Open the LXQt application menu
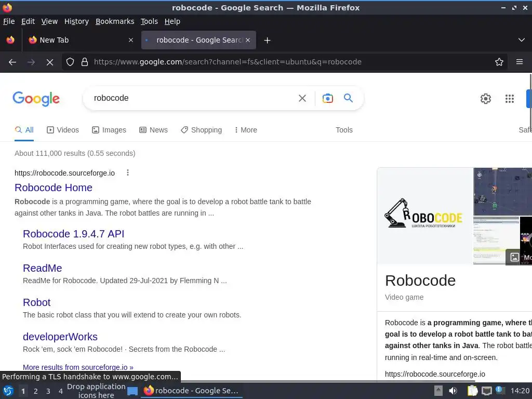This screenshot has width=532, height=399. coord(8,391)
